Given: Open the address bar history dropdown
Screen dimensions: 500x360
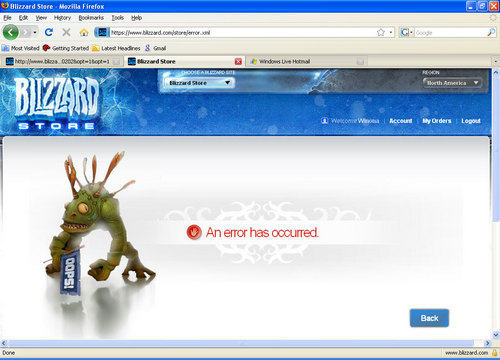Looking at the screenshot, I should pyautogui.click(x=391, y=32).
